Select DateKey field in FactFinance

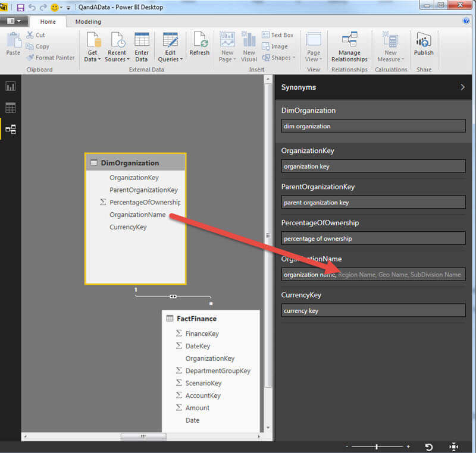[x=198, y=346]
